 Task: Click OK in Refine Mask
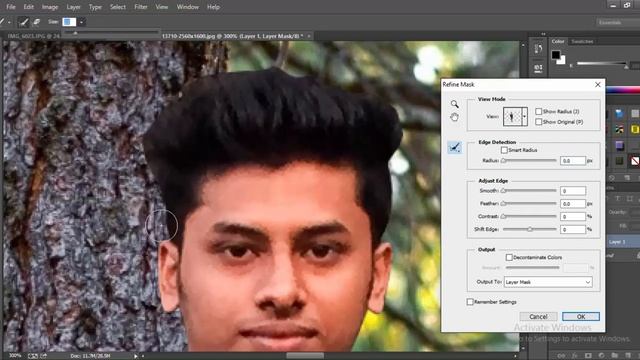(581, 316)
